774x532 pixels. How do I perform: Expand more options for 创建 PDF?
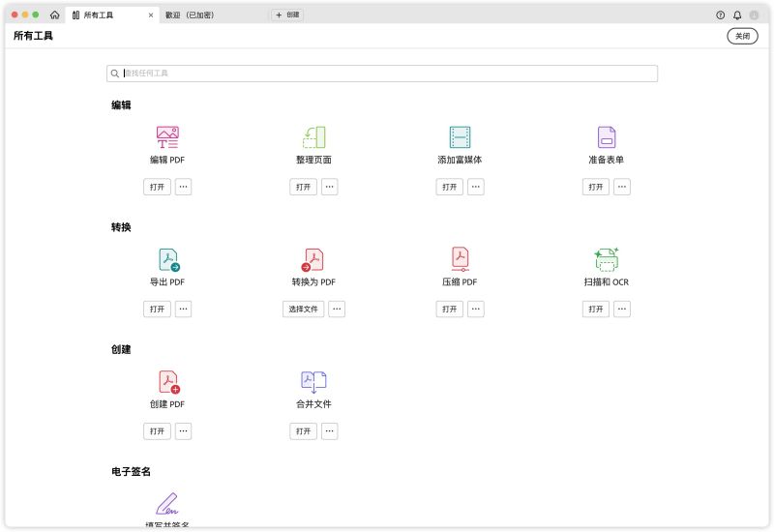coord(183,431)
